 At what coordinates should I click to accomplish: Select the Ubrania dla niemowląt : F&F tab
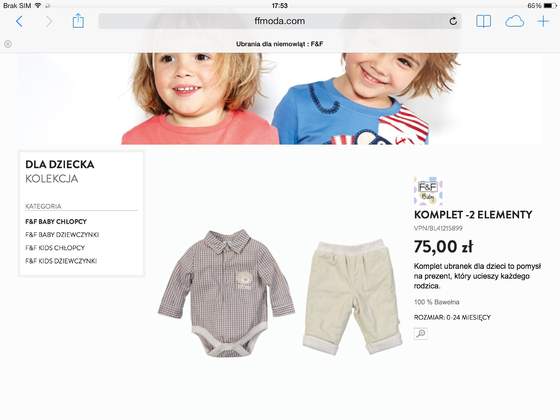[280, 44]
